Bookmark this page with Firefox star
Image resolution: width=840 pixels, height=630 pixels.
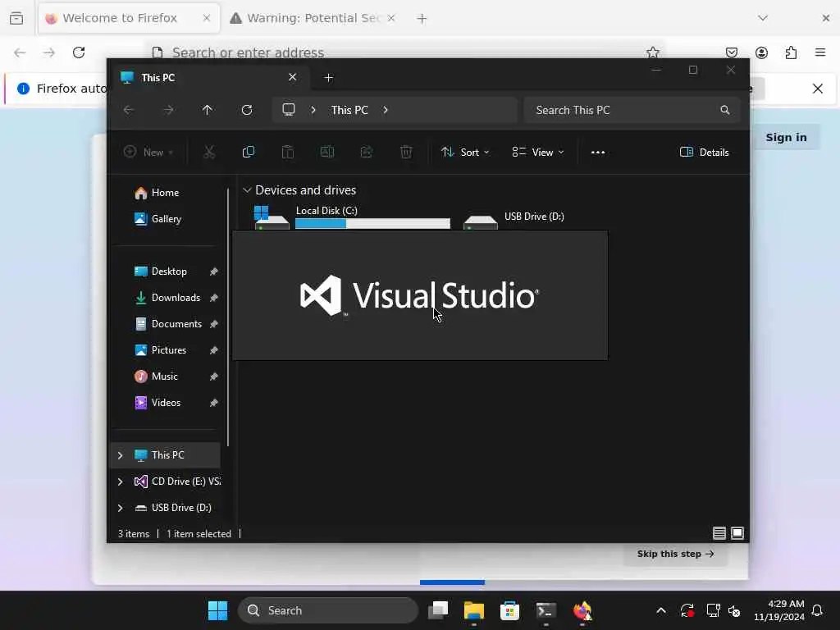[652, 52]
